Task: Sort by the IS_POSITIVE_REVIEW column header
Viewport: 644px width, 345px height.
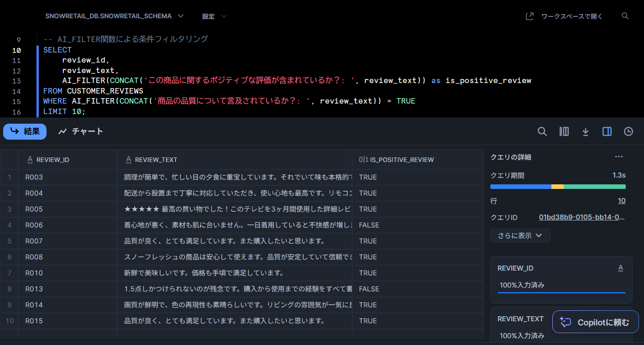Action: coord(418,160)
